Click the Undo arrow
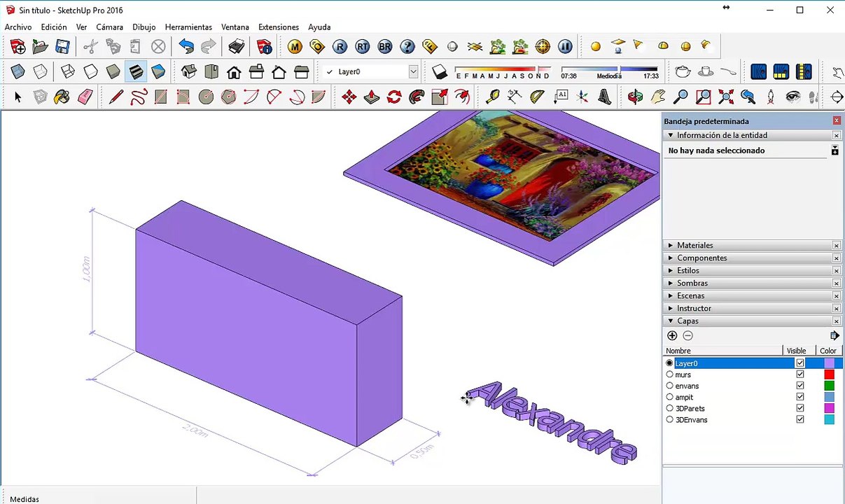 (186, 47)
